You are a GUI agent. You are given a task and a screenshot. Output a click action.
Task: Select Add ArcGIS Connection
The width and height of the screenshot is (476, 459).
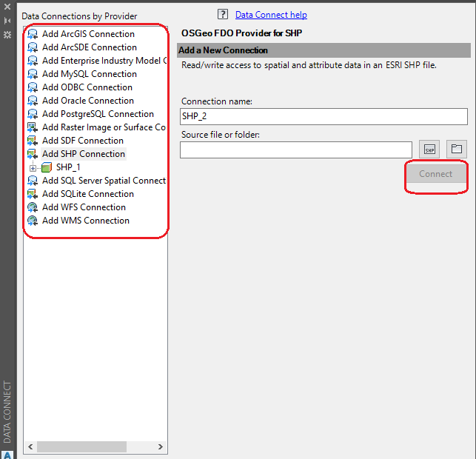point(88,34)
